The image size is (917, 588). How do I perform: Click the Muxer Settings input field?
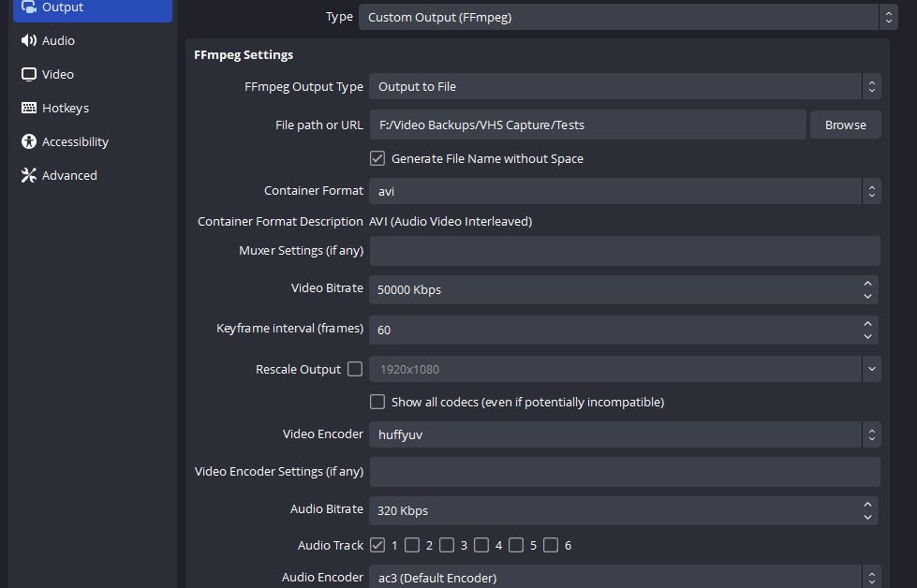624,251
